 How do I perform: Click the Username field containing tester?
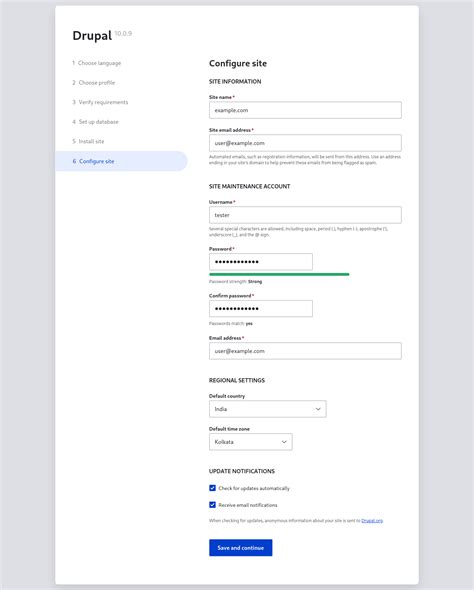click(x=305, y=215)
